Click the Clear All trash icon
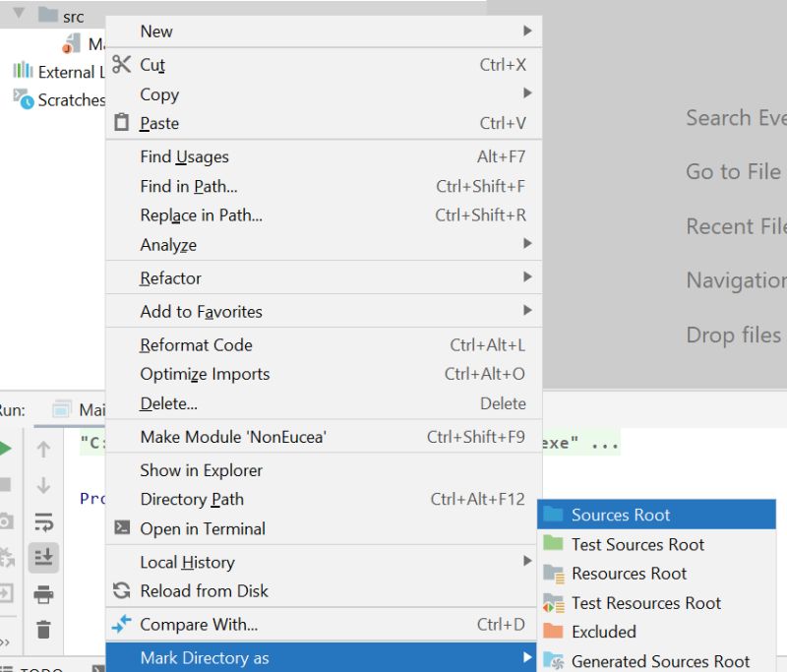The image size is (787, 672). pyautogui.click(x=43, y=630)
